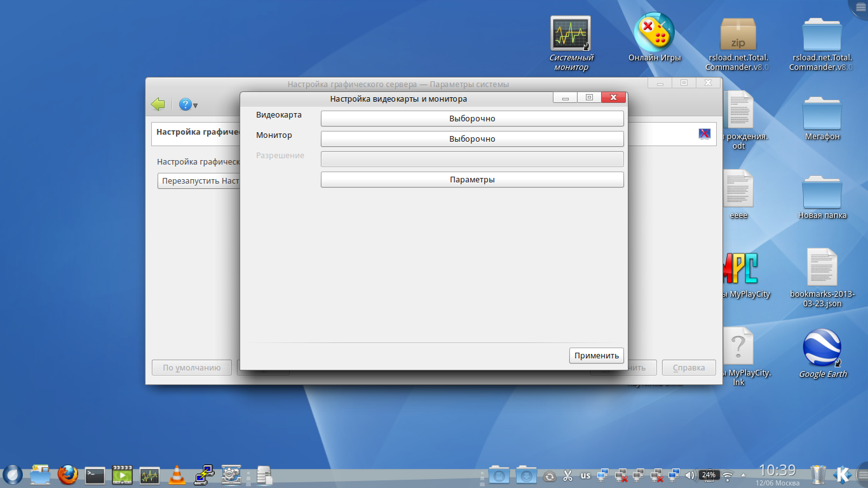
Task: Open the lightning-bolt network computers panel icon
Action: pyautogui.click(x=204, y=475)
